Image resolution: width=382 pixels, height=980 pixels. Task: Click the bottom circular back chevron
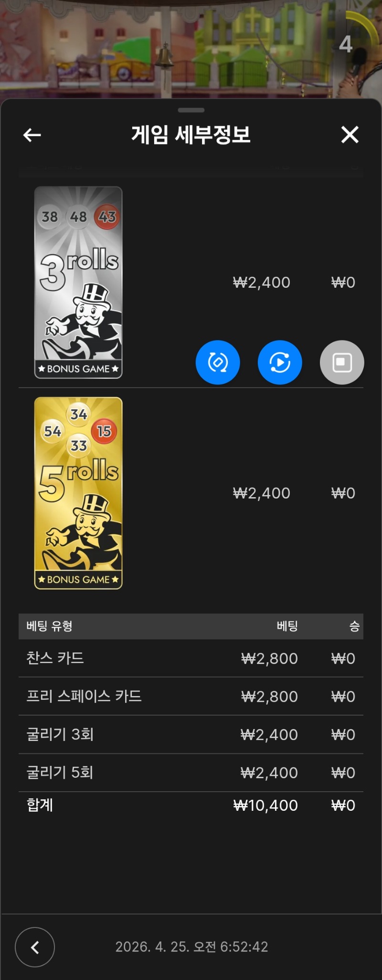click(x=35, y=947)
